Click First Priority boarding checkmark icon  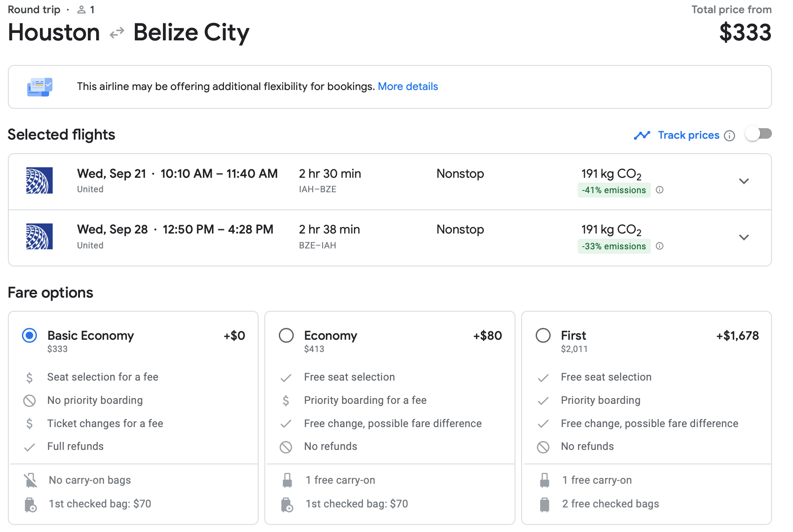(x=543, y=401)
